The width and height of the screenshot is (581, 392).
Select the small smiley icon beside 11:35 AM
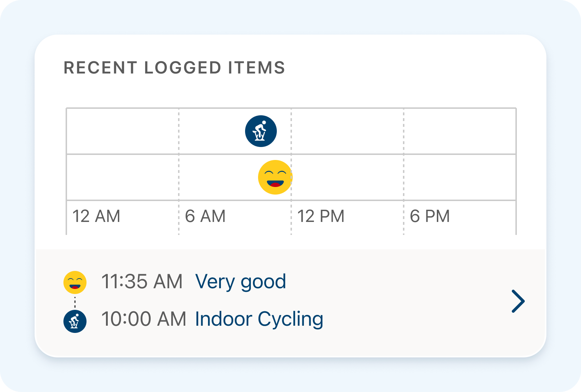75,282
